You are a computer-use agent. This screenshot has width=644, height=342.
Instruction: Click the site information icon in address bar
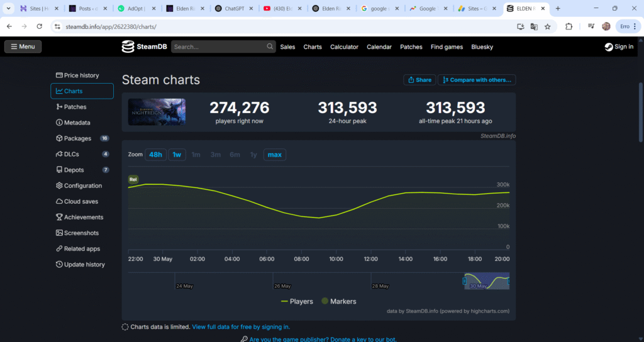tap(57, 26)
